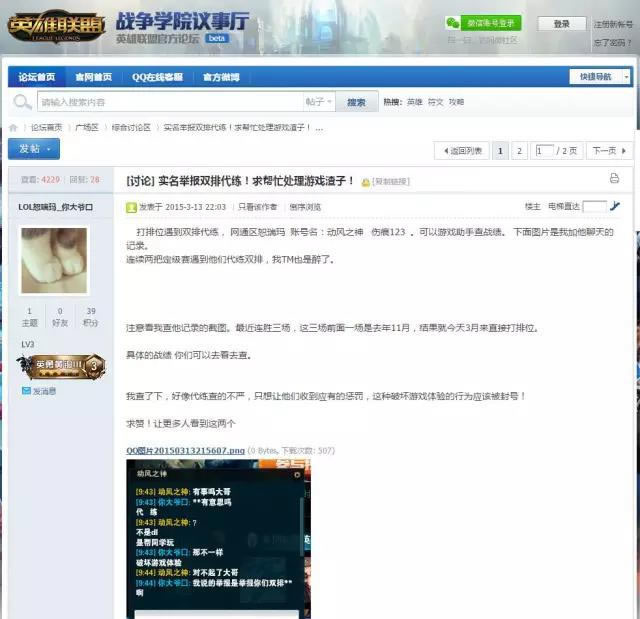Click the forgot password link
Viewport: 640px width, 619px height.
click(612, 42)
